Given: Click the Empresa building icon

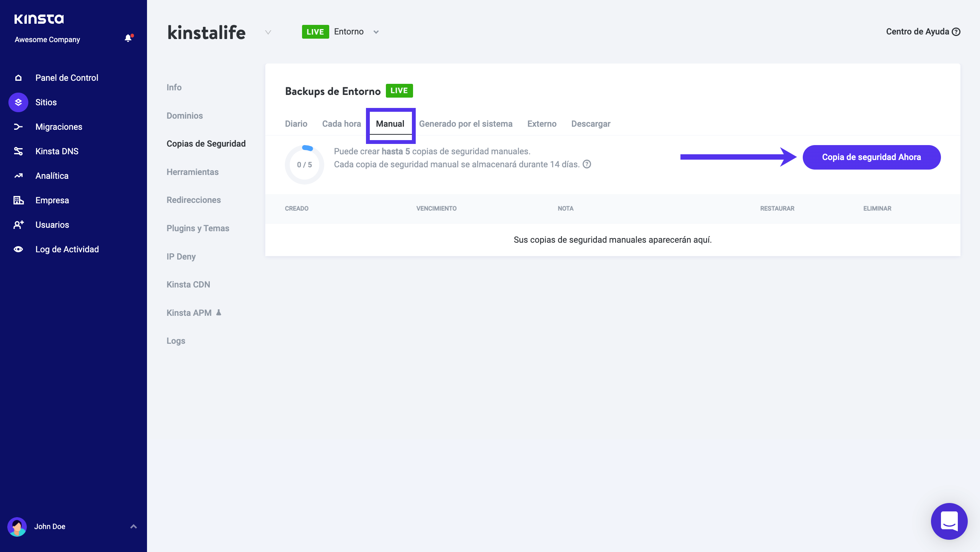Looking at the screenshot, I should [18, 201].
